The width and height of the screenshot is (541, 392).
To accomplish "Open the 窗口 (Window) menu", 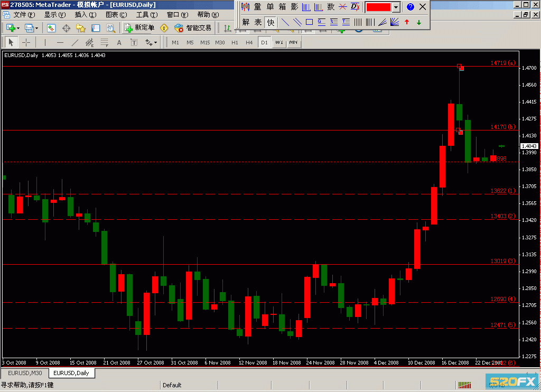I will coord(178,15).
